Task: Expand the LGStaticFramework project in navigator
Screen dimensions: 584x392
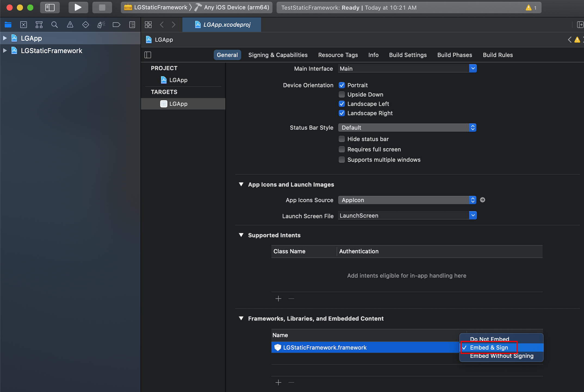Action: [x=5, y=51]
